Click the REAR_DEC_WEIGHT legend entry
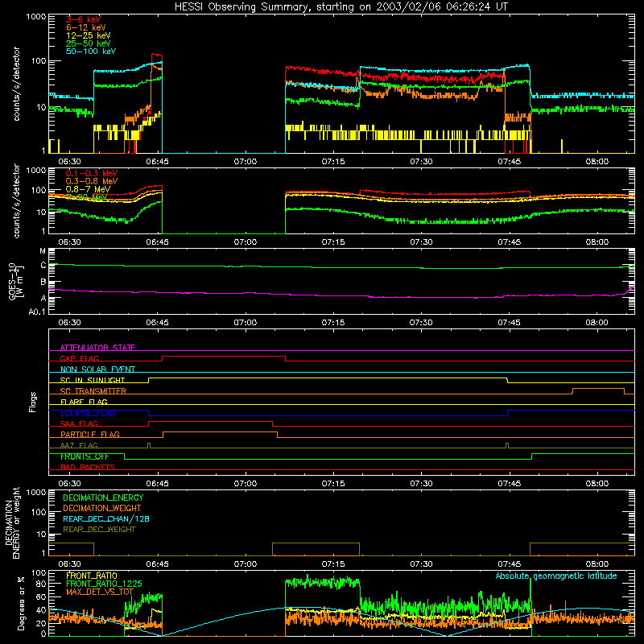 coord(99,530)
